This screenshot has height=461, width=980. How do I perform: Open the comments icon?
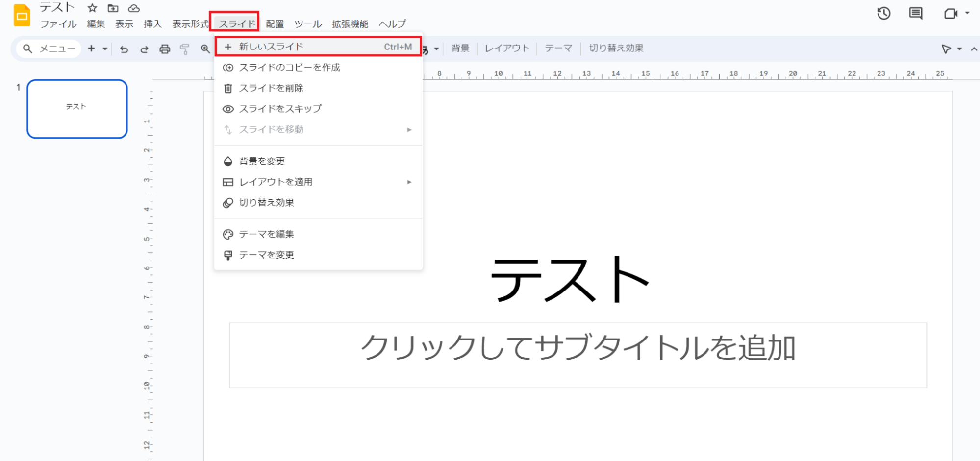pos(915,14)
